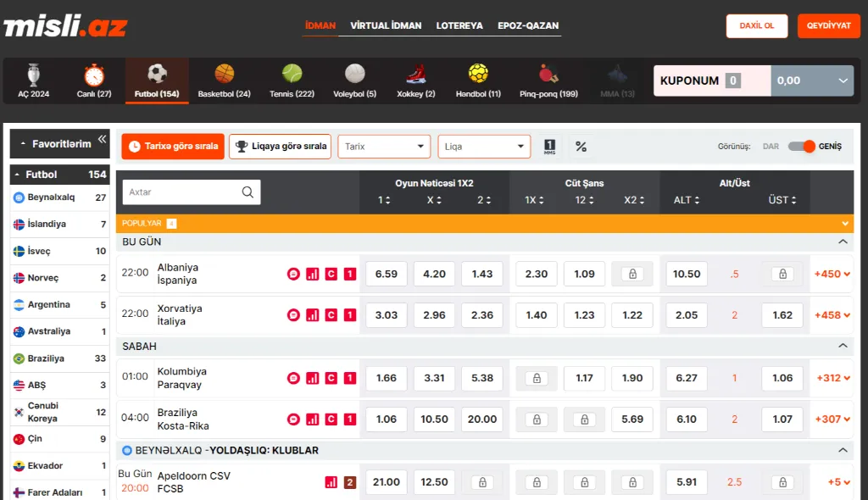Open live tracker icon for Albaniya İspaniya
The image size is (868, 500).
pos(293,274)
